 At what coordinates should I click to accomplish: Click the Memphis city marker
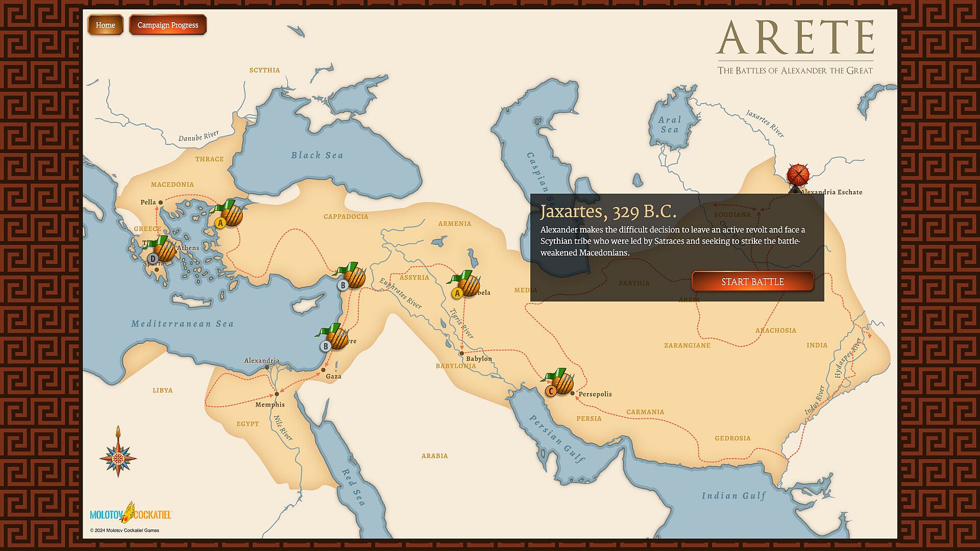click(277, 394)
